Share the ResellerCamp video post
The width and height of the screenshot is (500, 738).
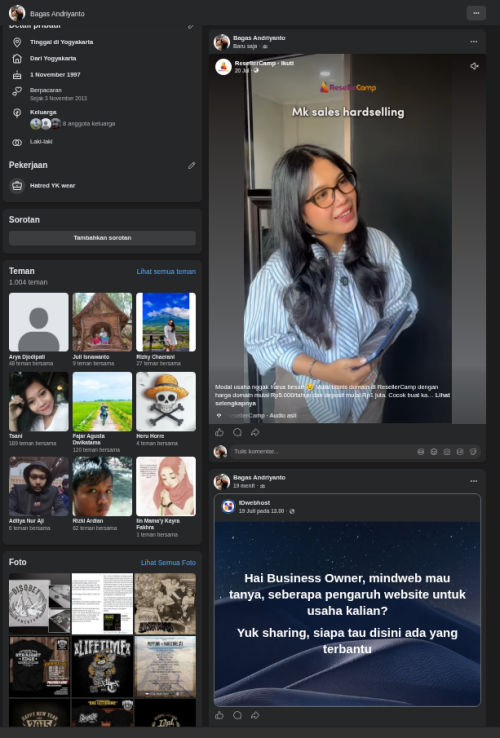pyautogui.click(x=255, y=432)
